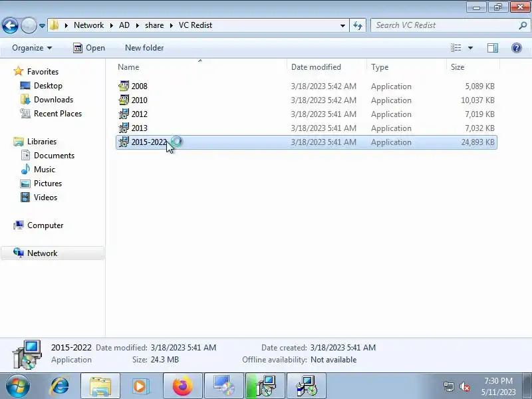Open Computer in the navigation pane
Screen dimensions: 532x399
click(39, 225)
